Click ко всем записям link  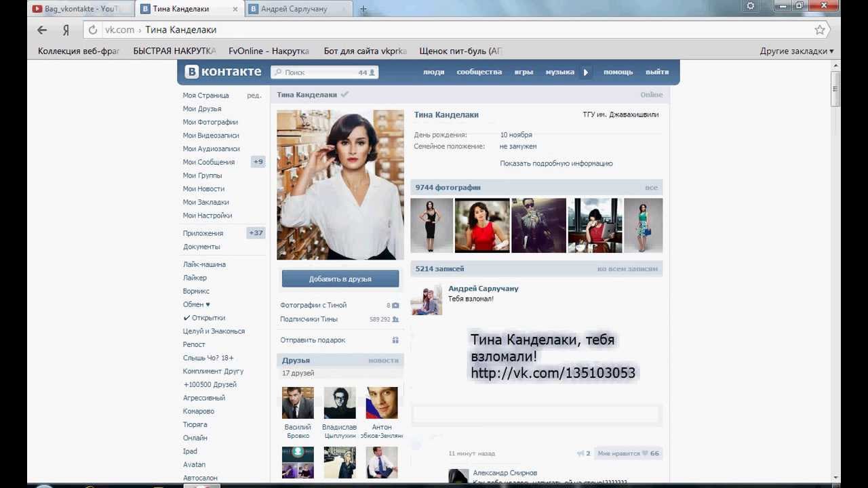(627, 269)
